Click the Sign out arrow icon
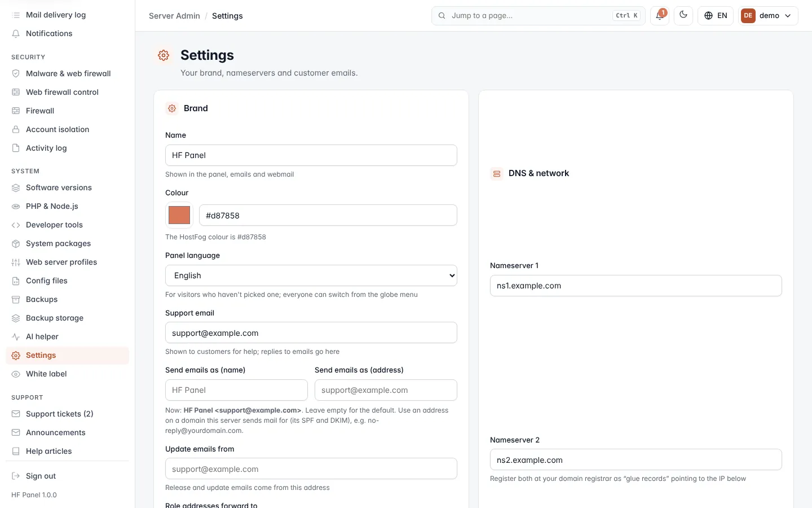The width and height of the screenshot is (812, 508). pyautogui.click(x=16, y=476)
